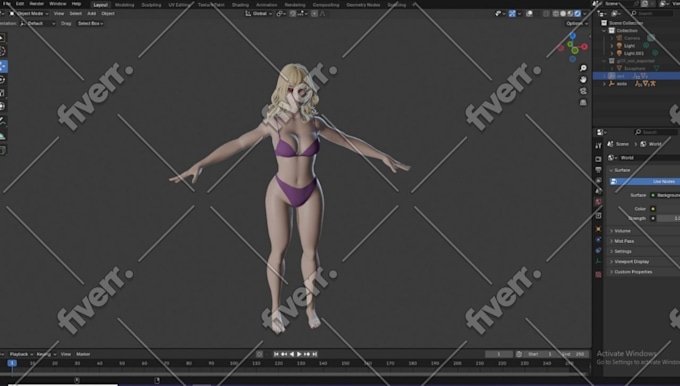Switch to the Shading workspace tab
Viewport: 680px width, 386px height.
pos(240,5)
